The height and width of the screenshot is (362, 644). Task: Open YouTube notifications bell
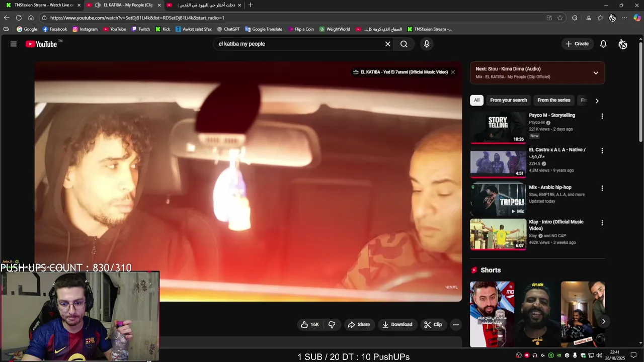(603, 44)
